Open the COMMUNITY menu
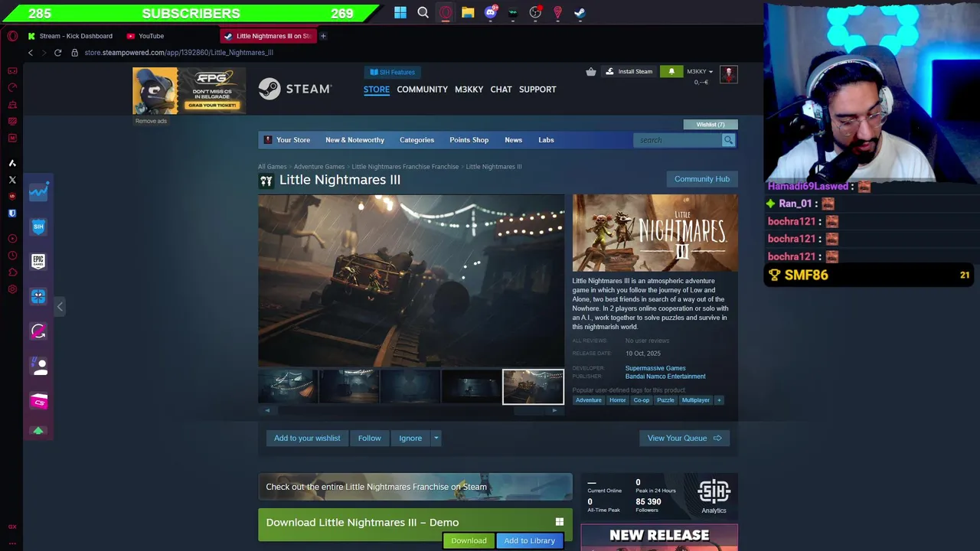The width and height of the screenshot is (980, 551). pos(422,90)
